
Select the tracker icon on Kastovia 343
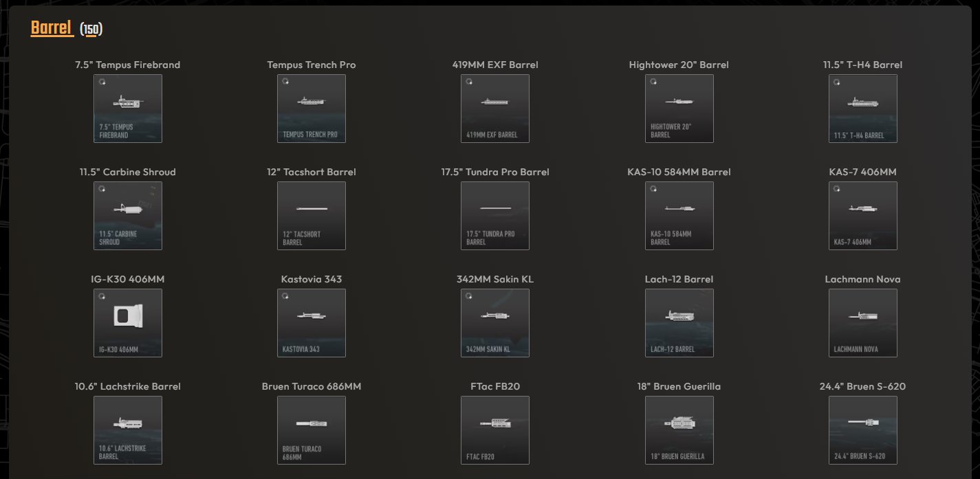[x=284, y=296]
